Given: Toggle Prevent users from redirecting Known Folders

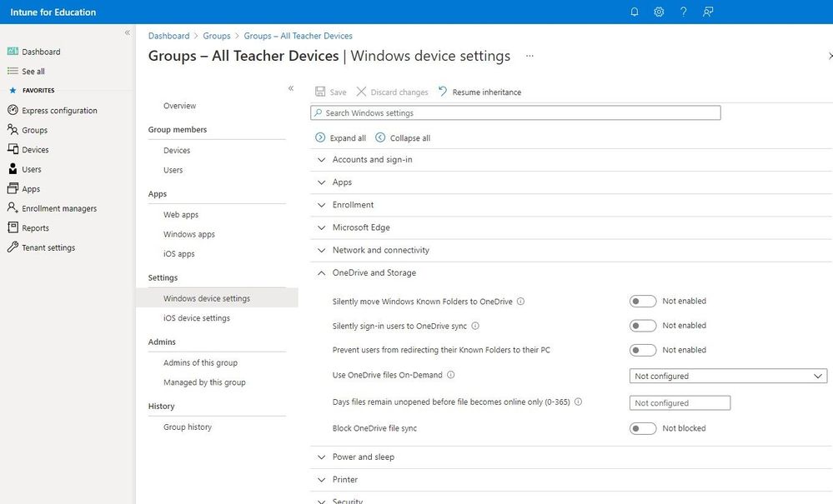Looking at the screenshot, I should (643, 350).
